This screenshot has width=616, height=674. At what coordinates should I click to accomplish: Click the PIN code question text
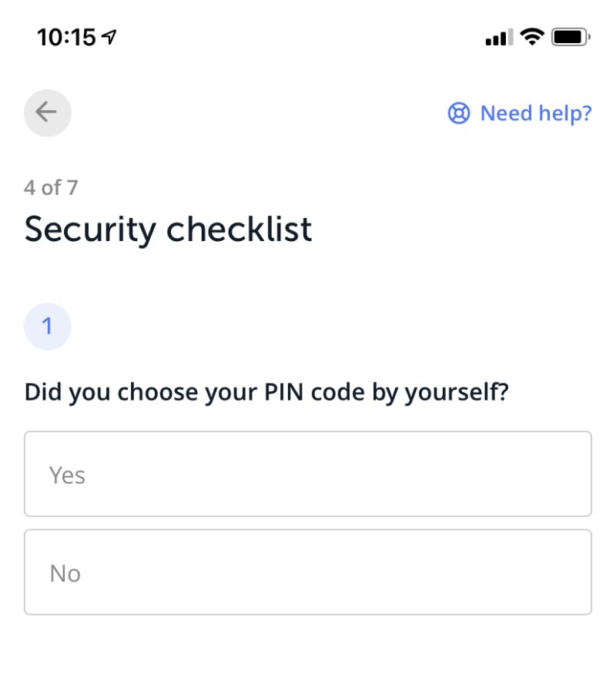tap(266, 391)
